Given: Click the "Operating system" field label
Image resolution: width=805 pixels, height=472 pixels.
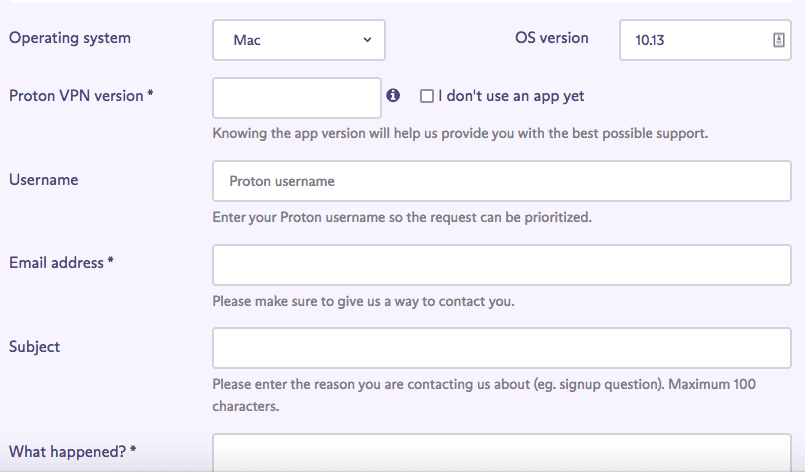Looking at the screenshot, I should pyautogui.click(x=70, y=39).
